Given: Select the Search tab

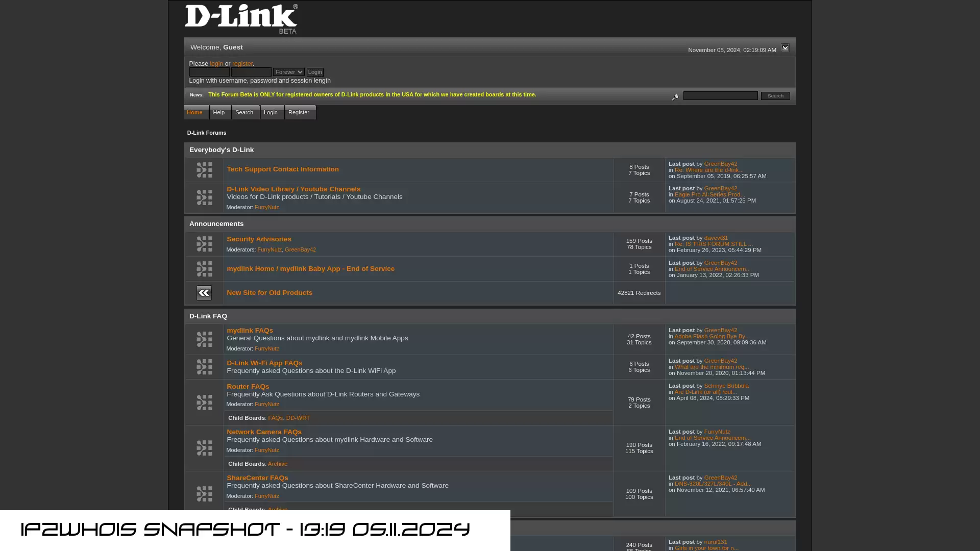Looking at the screenshot, I should pyautogui.click(x=246, y=112).
